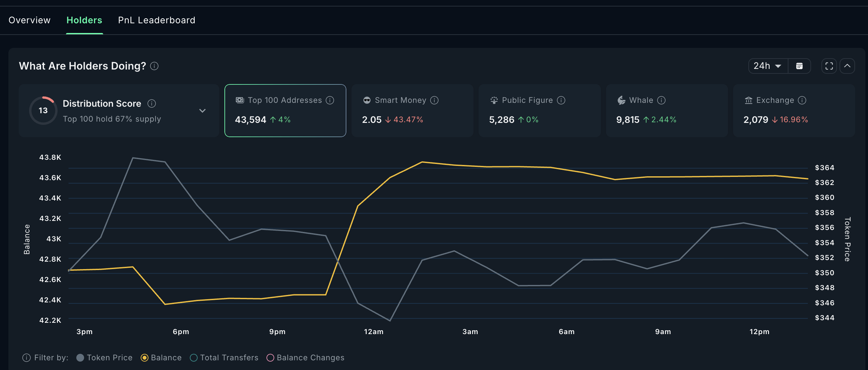Click the info icon beside What Are Holders Doing

pyautogui.click(x=155, y=66)
